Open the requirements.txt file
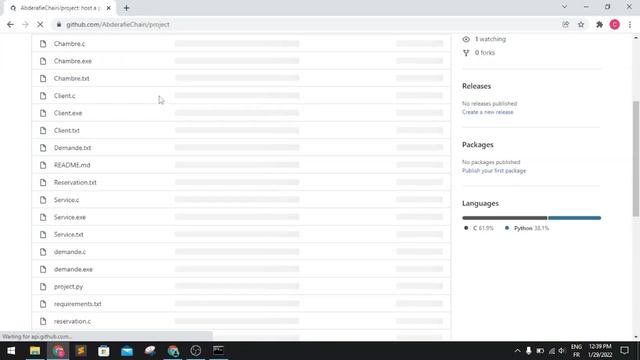The image size is (640, 360). click(78, 304)
